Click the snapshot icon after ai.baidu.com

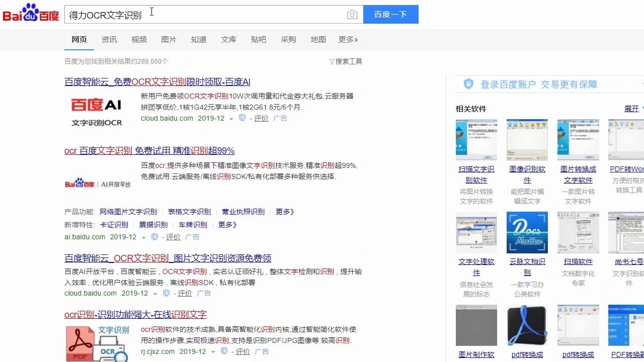coord(154,236)
